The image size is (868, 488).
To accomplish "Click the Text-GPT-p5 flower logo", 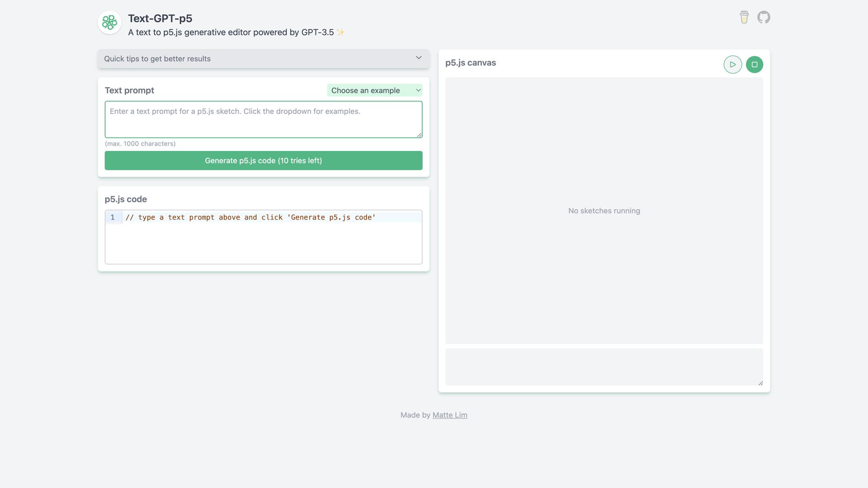I will [109, 22].
